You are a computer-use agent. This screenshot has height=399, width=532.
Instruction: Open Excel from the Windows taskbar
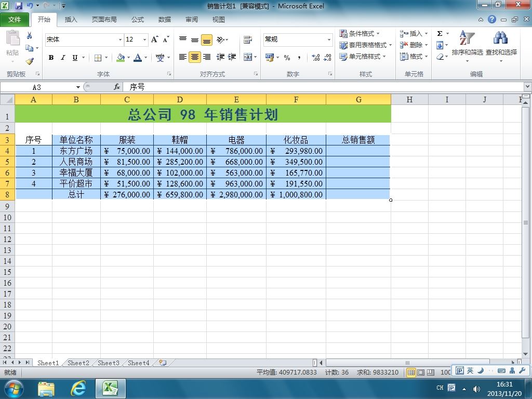(111, 389)
